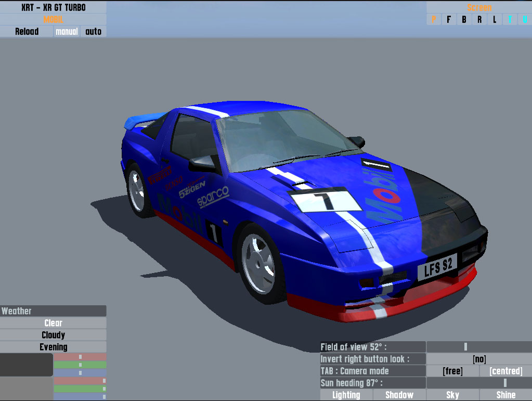Choose Evening weather
The width and height of the screenshot is (532, 401).
(x=53, y=347)
